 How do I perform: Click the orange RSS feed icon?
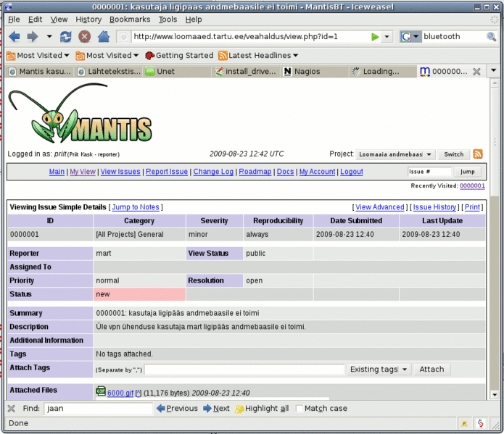point(478,154)
